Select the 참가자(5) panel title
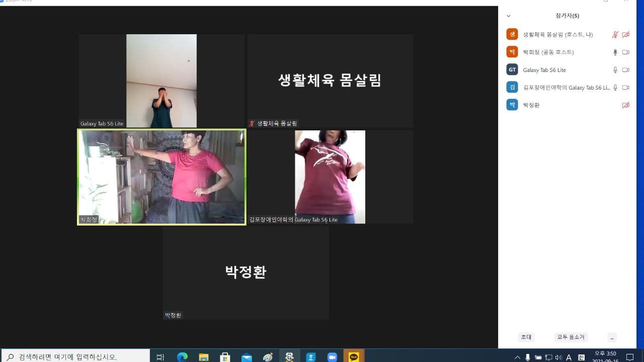 567,16
